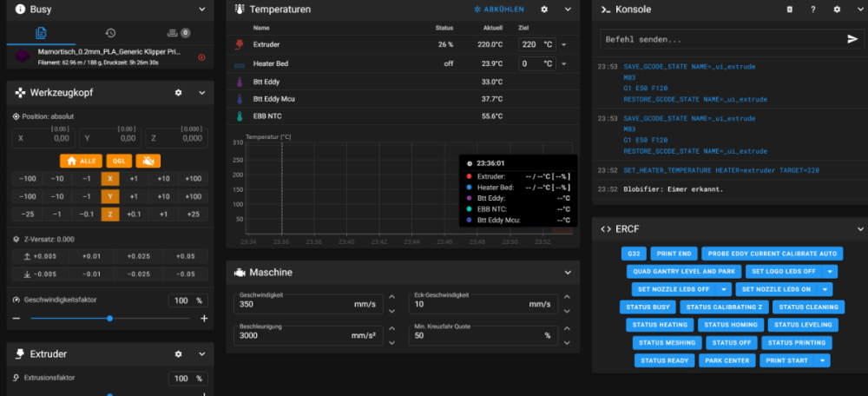Home the X axis button
Viewport: 868px width, 396px height.
110,179
